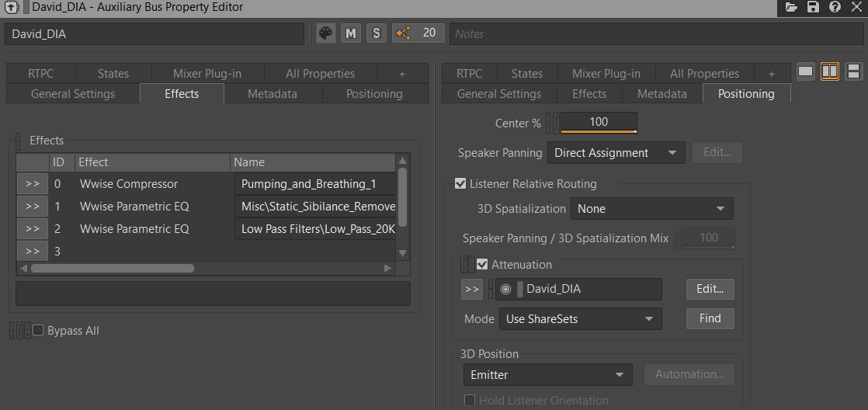The image size is (868, 410).
Task: Switch to single panel layout icon
Action: 805,71
